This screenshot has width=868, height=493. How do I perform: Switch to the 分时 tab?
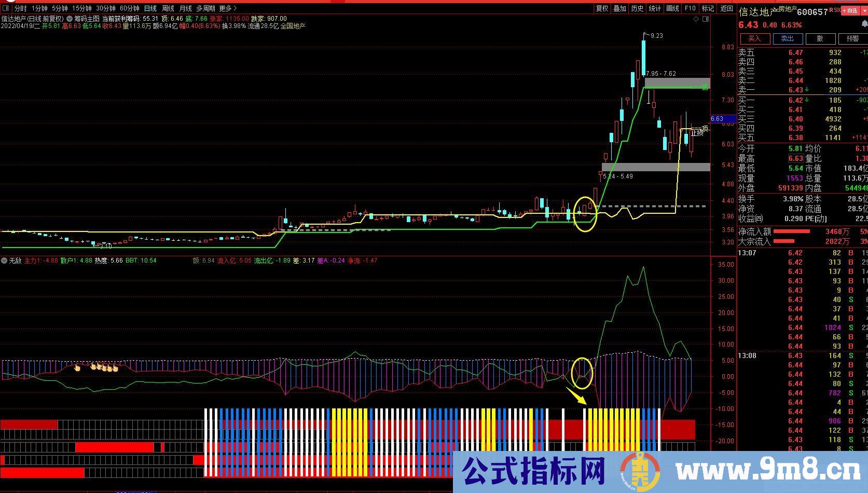pos(20,8)
